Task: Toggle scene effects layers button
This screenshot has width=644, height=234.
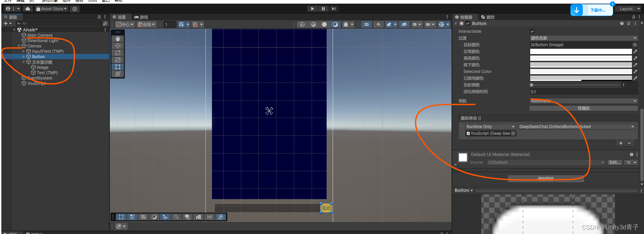Action: coord(389,24)
